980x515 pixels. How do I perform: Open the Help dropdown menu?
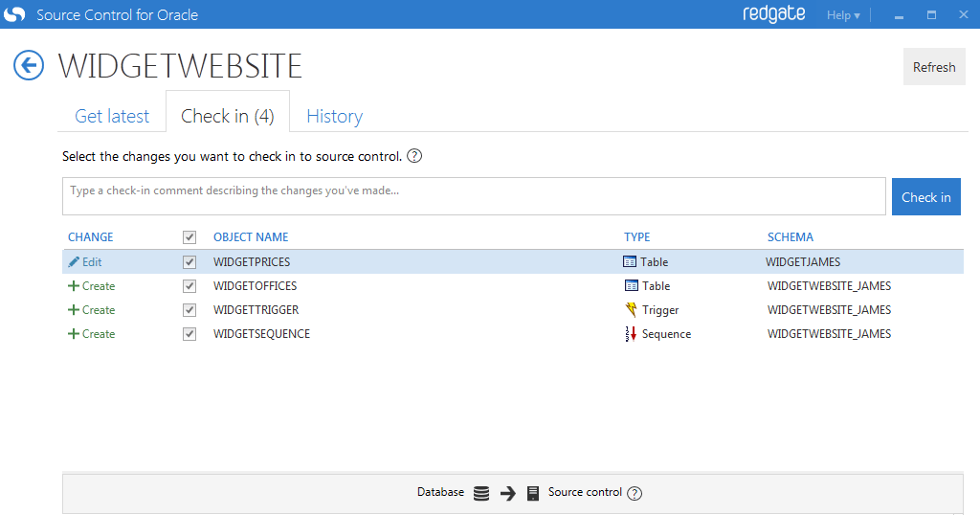click(x=843, y=15)
